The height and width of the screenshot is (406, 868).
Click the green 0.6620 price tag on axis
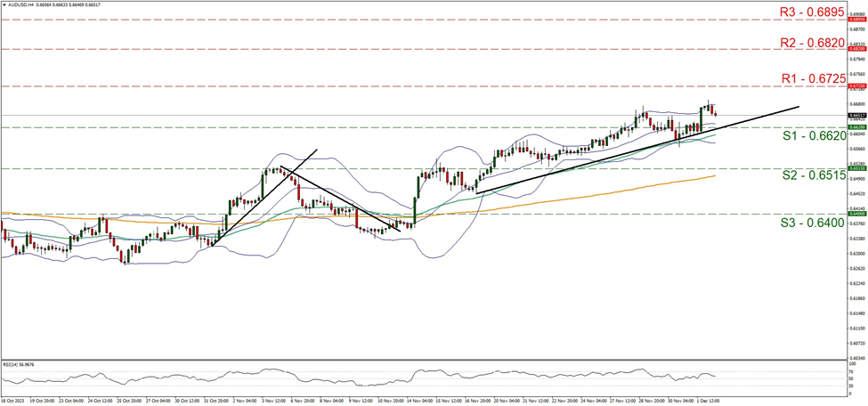(855, 127)
